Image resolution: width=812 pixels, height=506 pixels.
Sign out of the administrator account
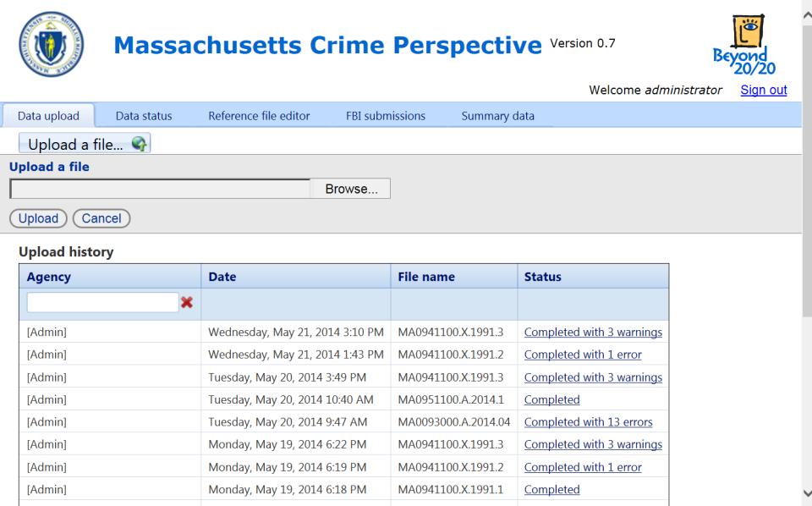pos(763,91)
